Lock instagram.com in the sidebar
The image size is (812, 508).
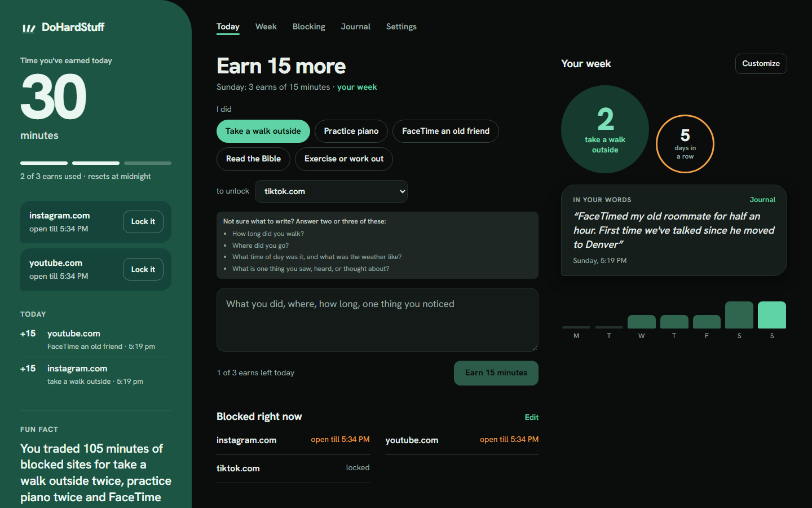point(143,222)
